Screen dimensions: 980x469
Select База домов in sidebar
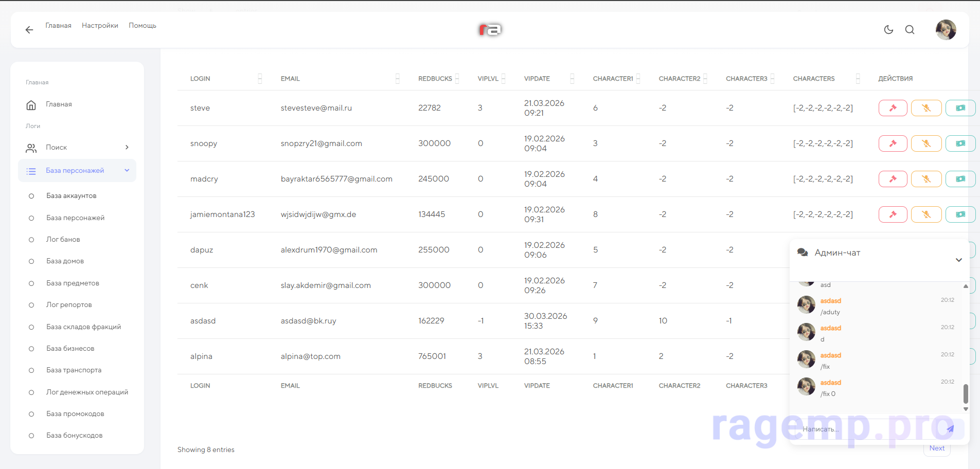(65, 261)
